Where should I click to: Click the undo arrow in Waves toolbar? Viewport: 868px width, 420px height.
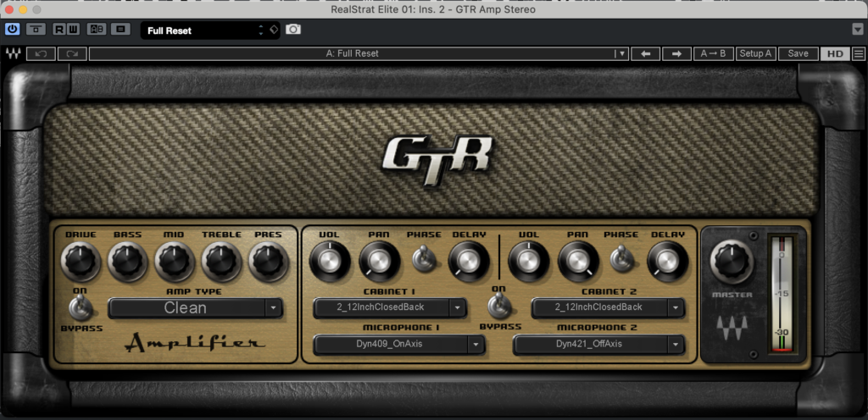(41, 53)
